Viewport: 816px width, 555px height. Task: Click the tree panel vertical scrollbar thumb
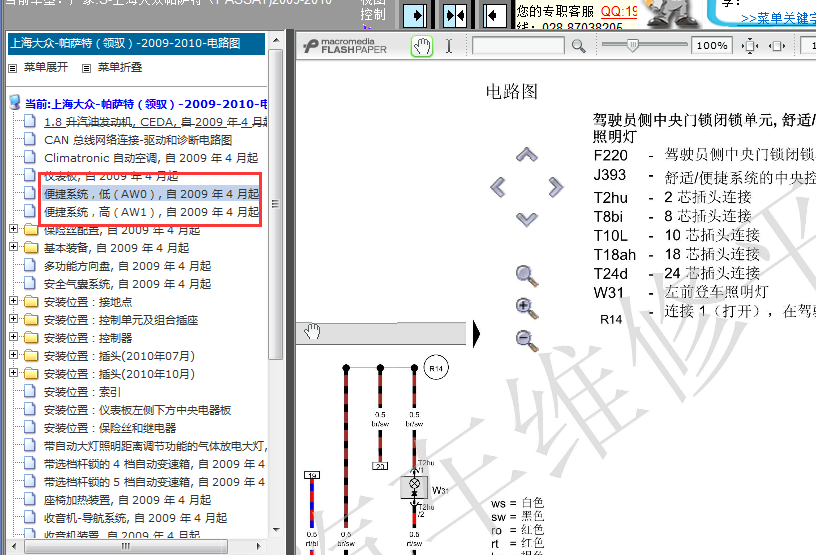276,204
